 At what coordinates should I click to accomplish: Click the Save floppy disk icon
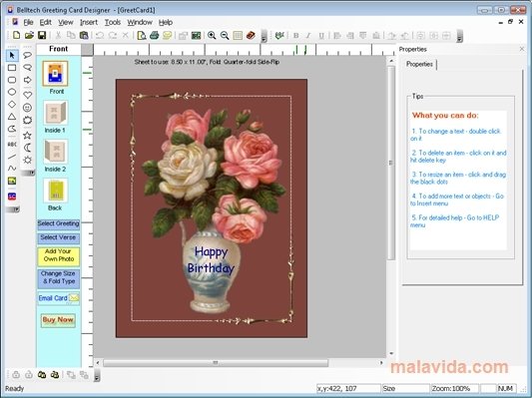(x=42, y=35)
